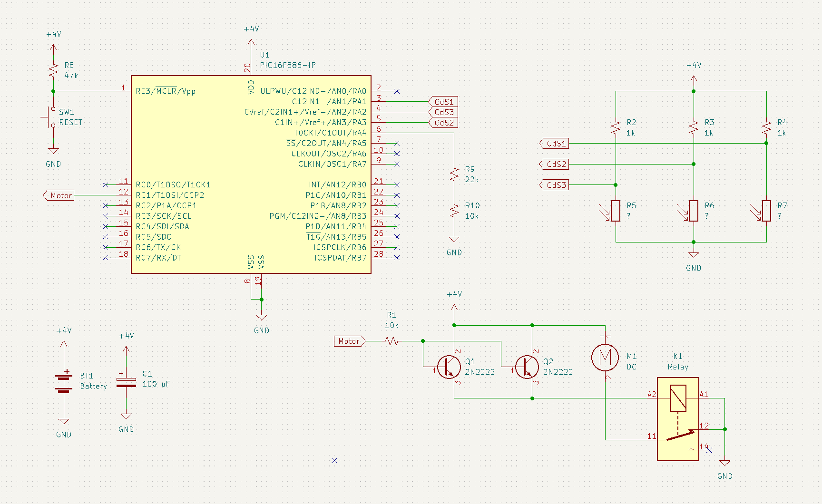Click the T0CKI/C1OUT/RA4 pin name
This screenshot has width=822, height=504.
[330, 133]
